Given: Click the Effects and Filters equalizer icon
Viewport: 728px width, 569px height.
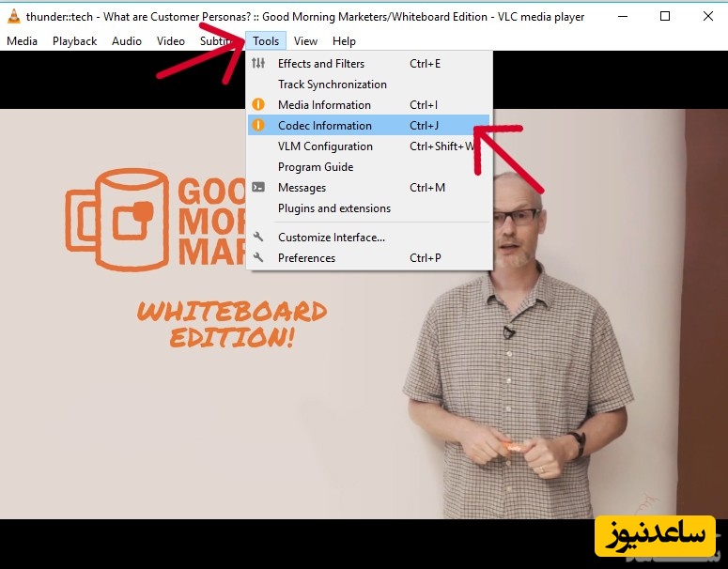Looking at the screenshot, I should point(258,64).
